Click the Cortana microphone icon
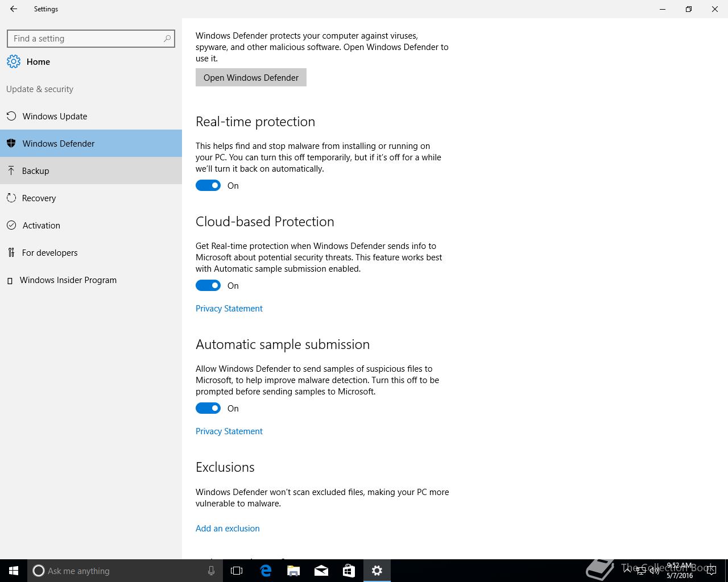Image resolution: width=728 pixels, height=582 pixels. tap(211, 571)
